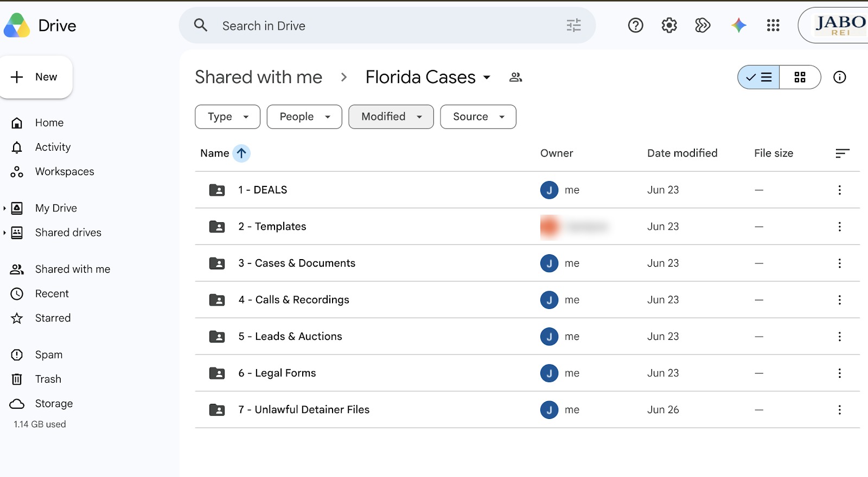Open advanced search filter options icon
This screenshot has height=477, width=868.
coord(573,25)
